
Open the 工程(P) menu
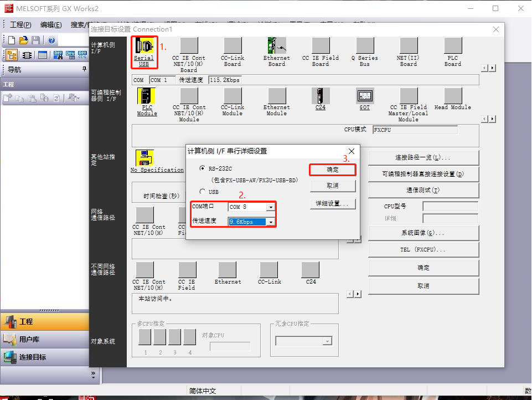point(20,25)
